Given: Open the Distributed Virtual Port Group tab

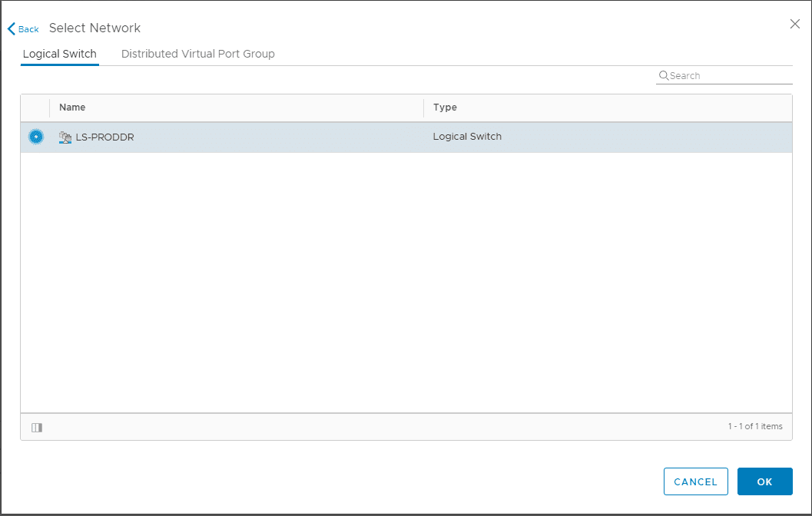Looking at the screenshot, I should pyautogui.click(x=198, y=54).
